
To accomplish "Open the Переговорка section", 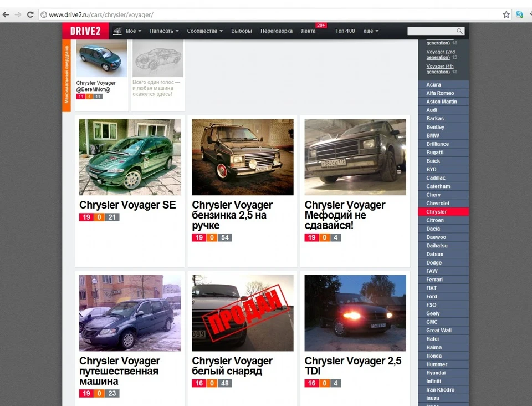I will point(277,31).
